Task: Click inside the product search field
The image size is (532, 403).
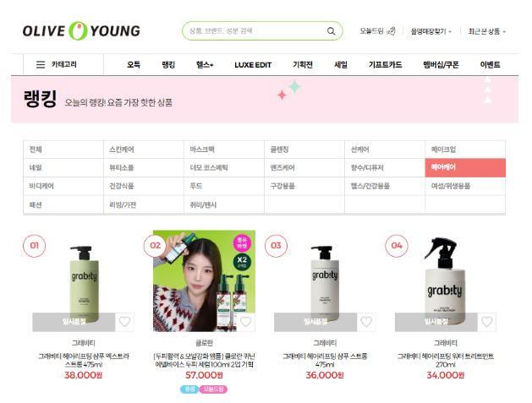Action: point(255,31)
